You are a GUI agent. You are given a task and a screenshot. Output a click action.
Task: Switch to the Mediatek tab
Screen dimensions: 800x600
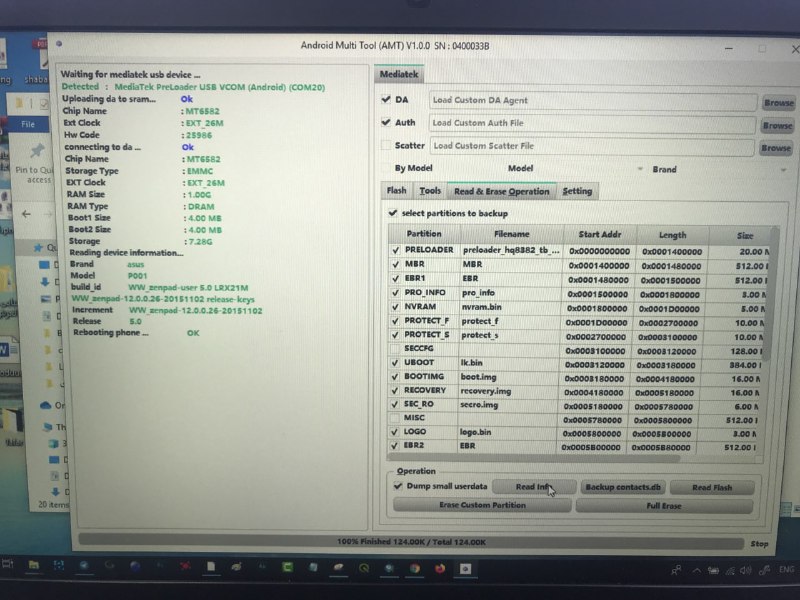pyautogui.click(x=399, y=74)
